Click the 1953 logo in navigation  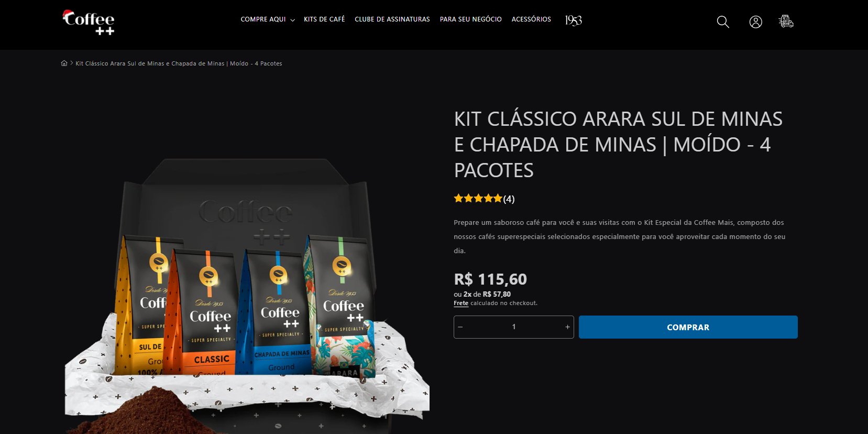(573, 20)
